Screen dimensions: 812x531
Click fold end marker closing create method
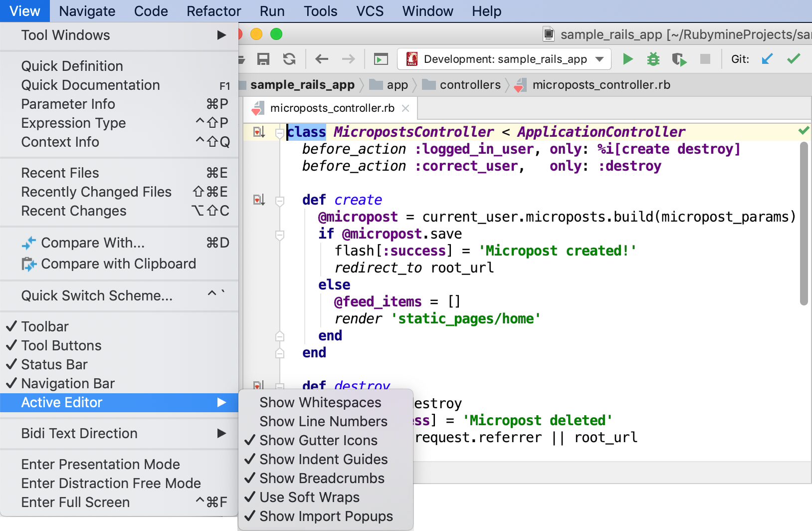pos(280,353)
